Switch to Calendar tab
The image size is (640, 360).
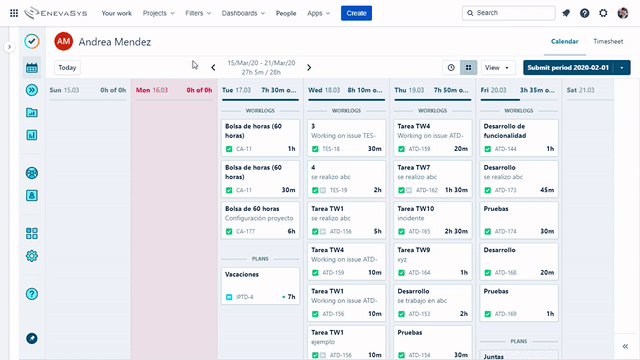pos(564,41)
